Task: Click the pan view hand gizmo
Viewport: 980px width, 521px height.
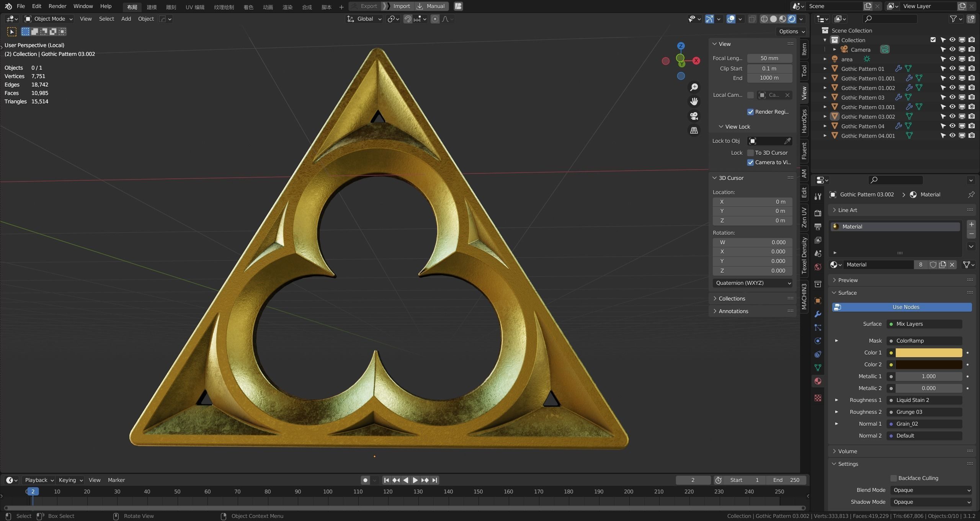Action: (x=694, y=101)
